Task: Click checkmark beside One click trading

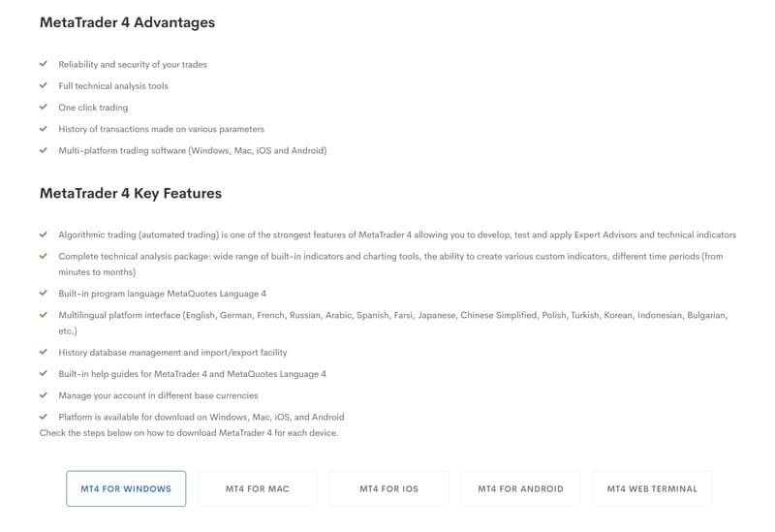Action: click(44, 107)
